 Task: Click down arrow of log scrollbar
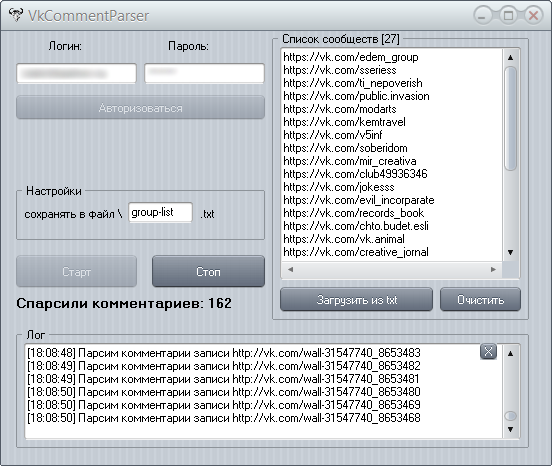[x=510, y=429]
